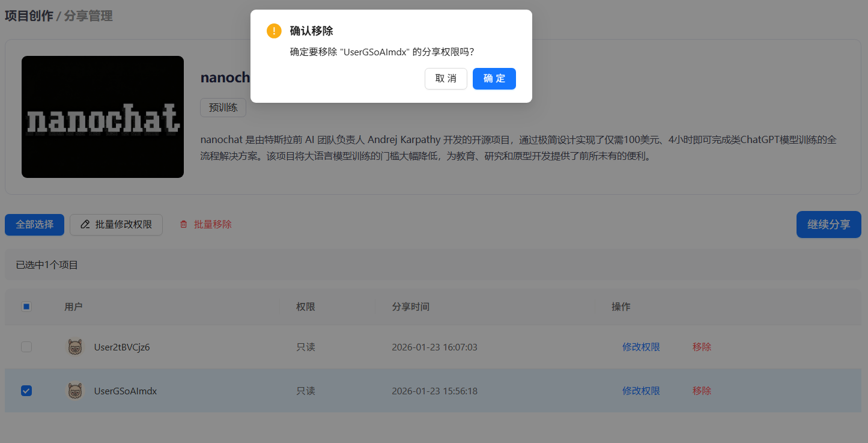Click 项目创作 in the breadcrumb
868x443 pixels.
coord(28,16)
